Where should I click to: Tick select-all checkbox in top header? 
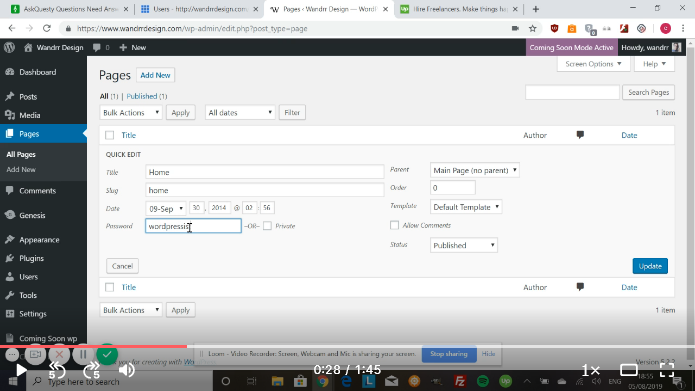click(109, 135)
